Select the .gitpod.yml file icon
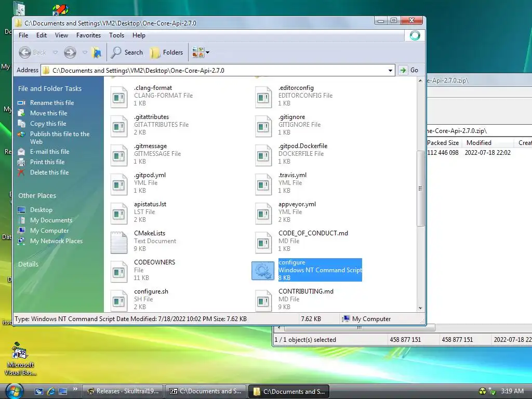Viewport: 532px width, 399px height. pyautogui.click(x=119, y=184)
